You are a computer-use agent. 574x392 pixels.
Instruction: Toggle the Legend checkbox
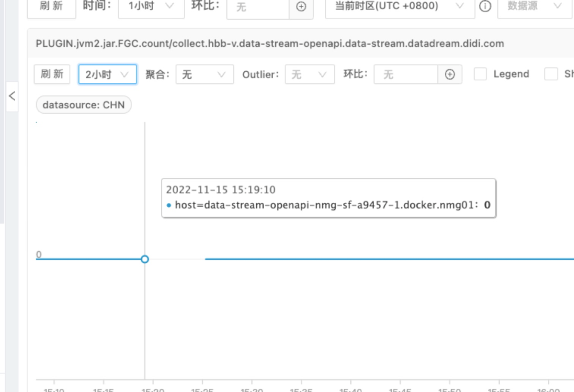[x=480, y=74]
